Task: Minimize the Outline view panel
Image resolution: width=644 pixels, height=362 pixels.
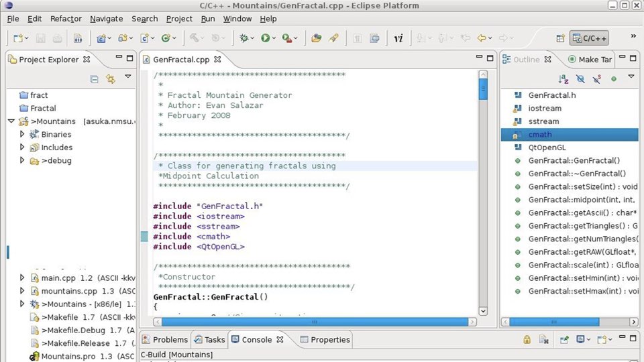Action: click(x=623, y=57)
